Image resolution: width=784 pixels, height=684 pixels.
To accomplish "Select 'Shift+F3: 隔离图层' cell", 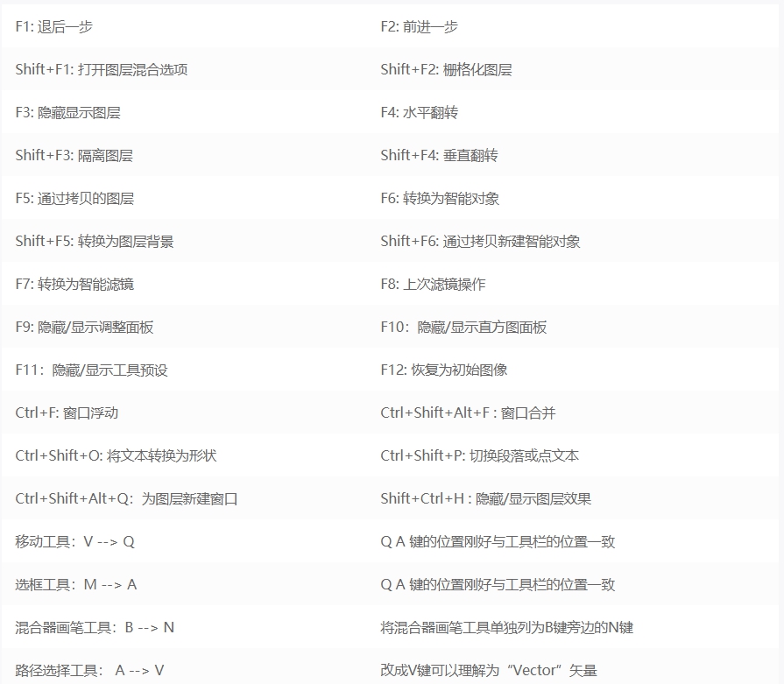I will tap(74, 156).
